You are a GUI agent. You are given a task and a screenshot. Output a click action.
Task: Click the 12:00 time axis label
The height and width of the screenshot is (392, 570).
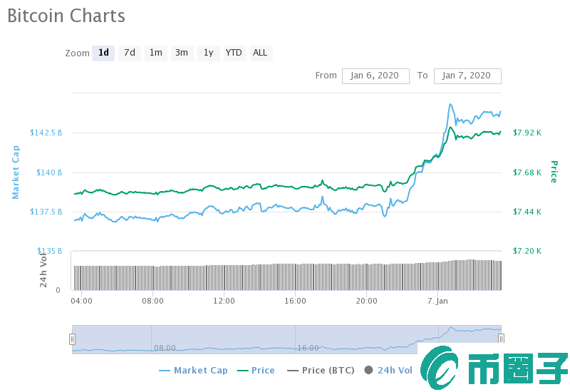click(224, 301)
